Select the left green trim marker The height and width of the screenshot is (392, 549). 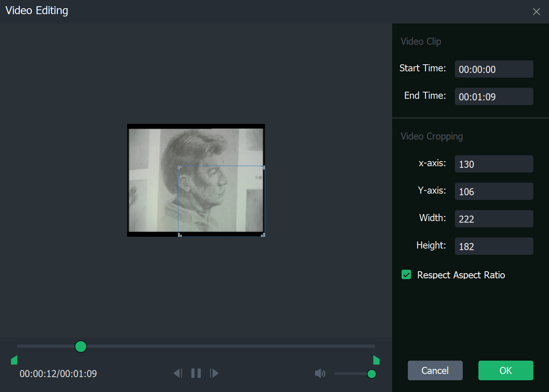click(14, 359)
